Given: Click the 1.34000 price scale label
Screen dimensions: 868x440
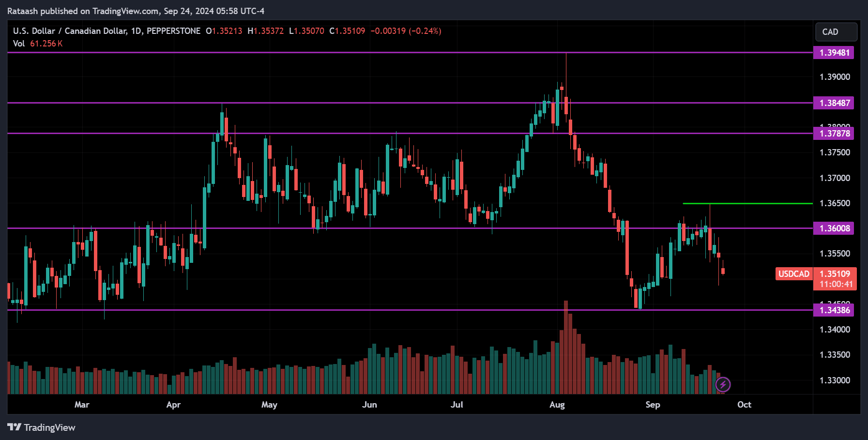Looking at the screenshot, I should click(x=835, y=330).
